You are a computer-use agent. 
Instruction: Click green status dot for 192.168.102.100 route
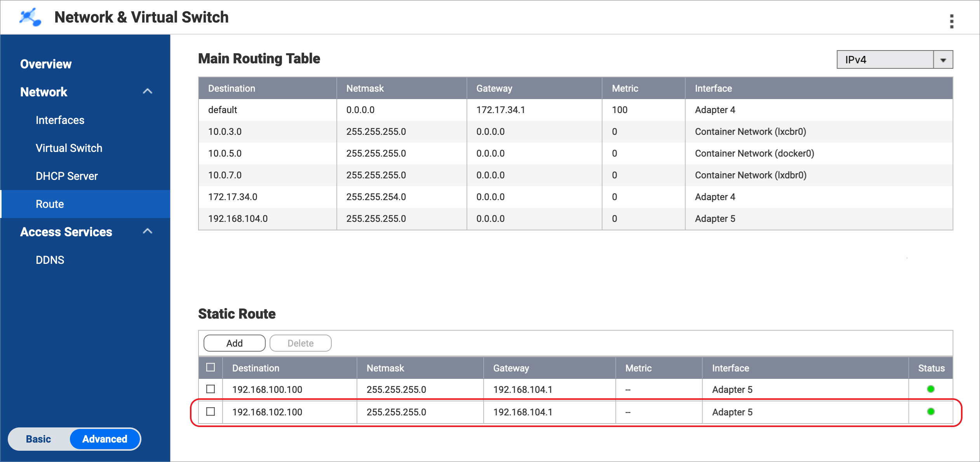pos(930,411)
